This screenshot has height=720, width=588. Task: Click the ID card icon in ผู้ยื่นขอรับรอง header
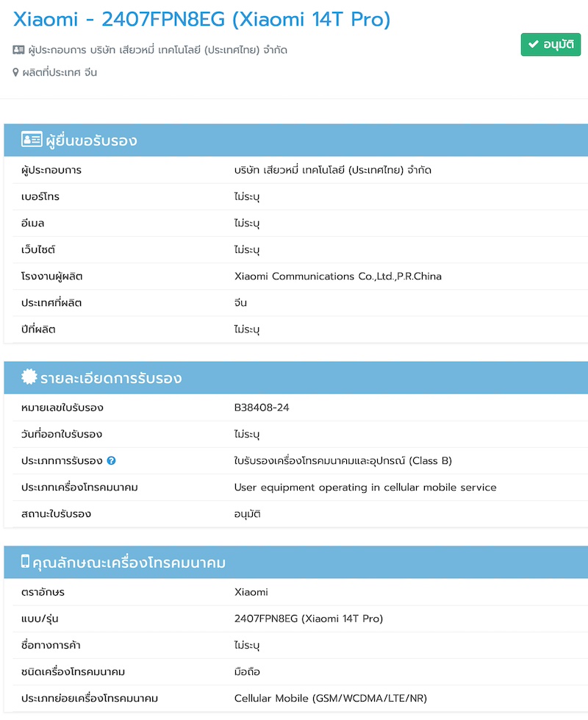pos(32,140)
